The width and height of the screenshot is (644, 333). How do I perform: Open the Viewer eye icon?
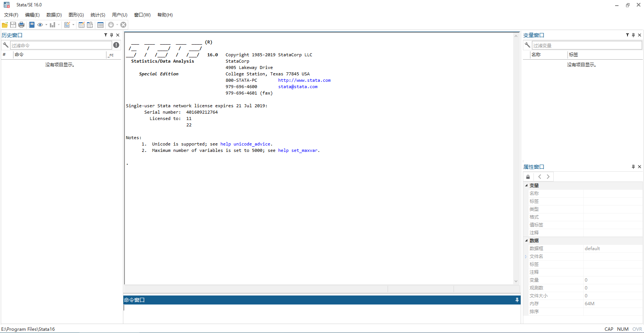(40, 25)
